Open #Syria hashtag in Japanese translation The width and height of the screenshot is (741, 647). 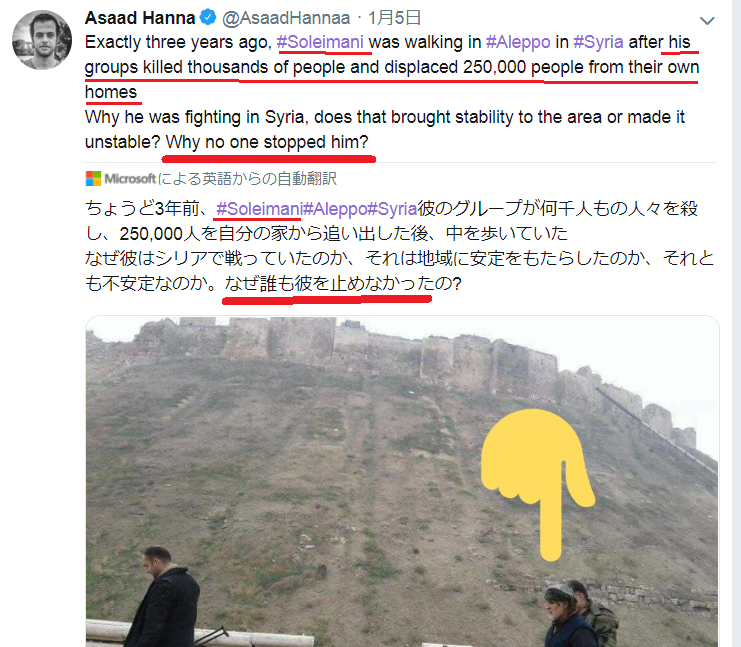(x=392, y=208)
